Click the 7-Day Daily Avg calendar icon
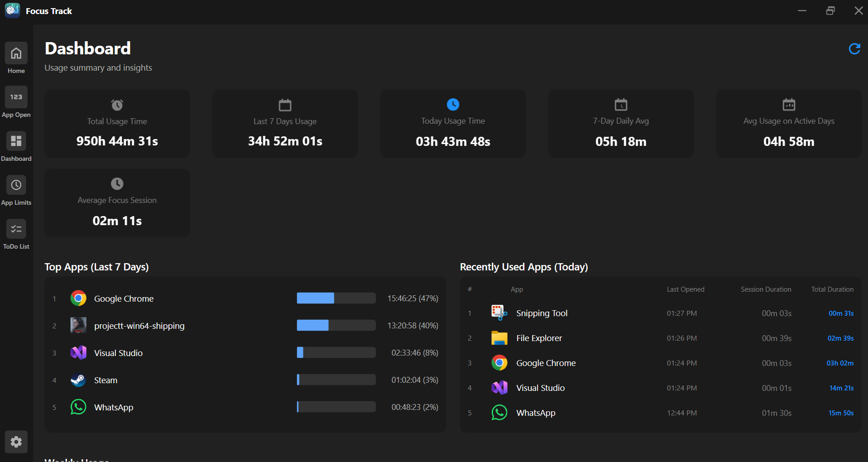Screen dimensions: 868x462 point(621,105)
